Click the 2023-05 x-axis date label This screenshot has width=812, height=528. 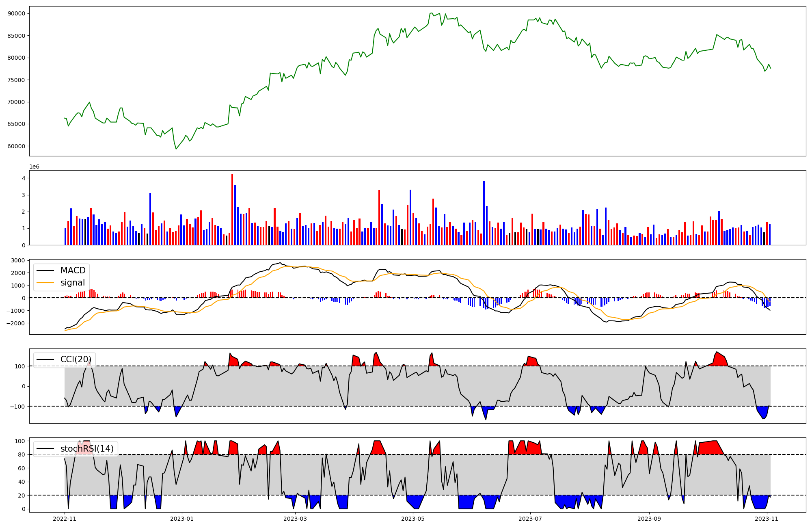pos(413,519)
